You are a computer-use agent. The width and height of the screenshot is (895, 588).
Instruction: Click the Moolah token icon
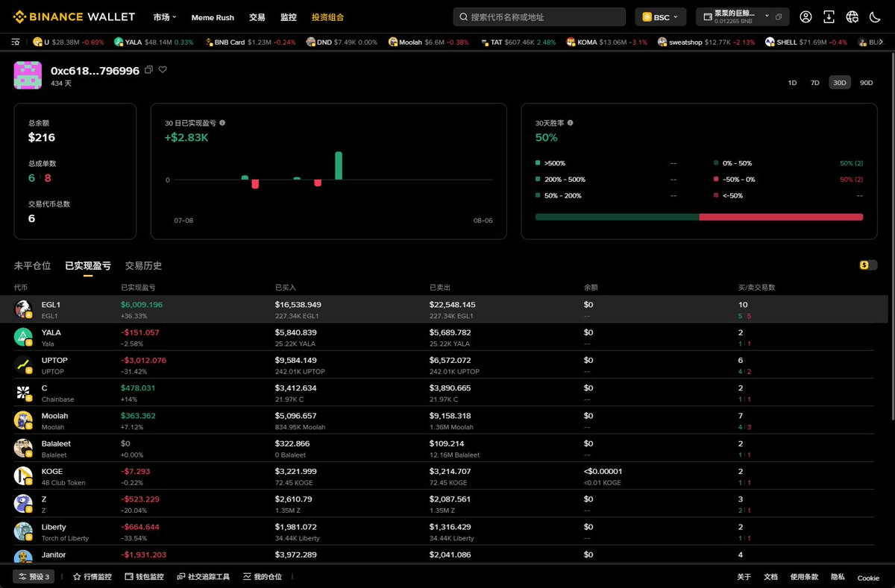pos(23,420)
